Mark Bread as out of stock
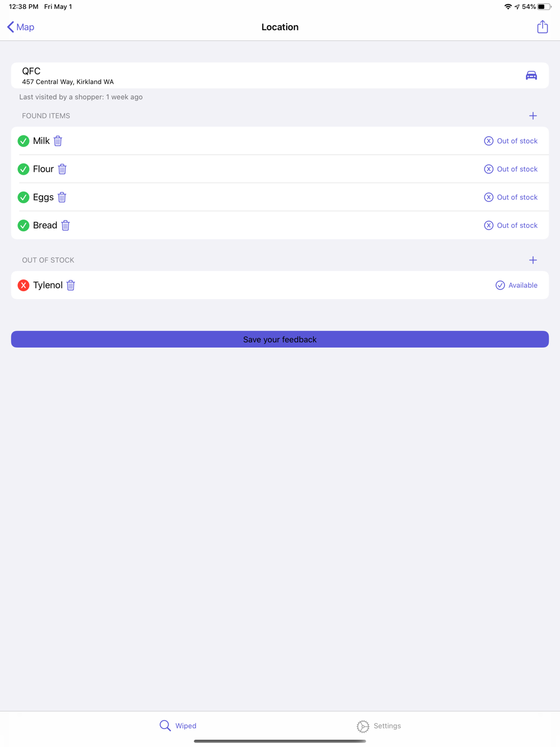Image resolution: width=560 pixels, height=747 pixels. pos(511,225)
